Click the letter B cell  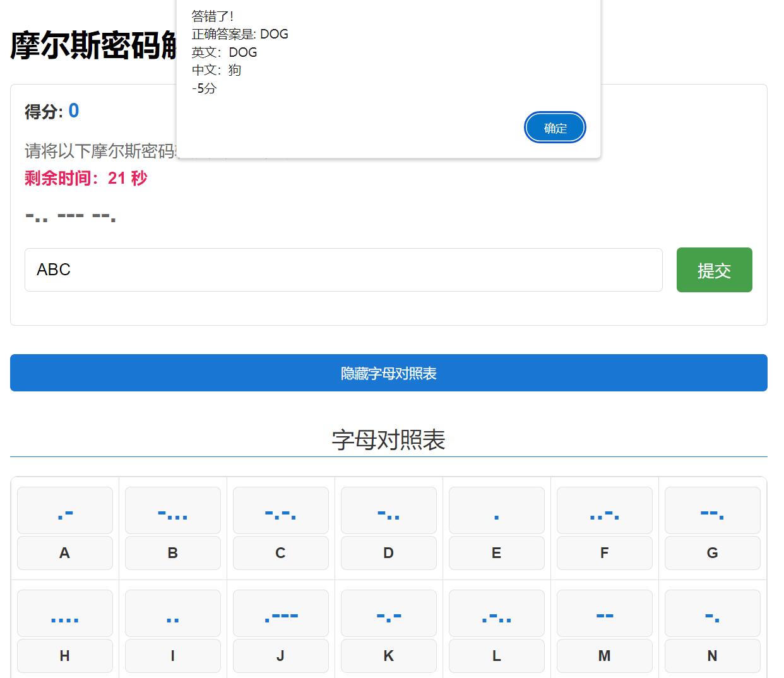pyautogui.click(x=173, y=553)
